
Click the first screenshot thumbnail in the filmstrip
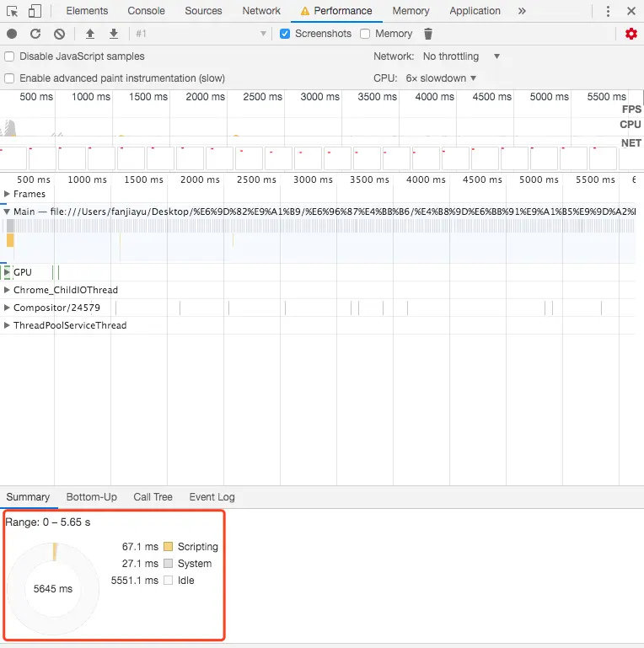click(13, 158)
